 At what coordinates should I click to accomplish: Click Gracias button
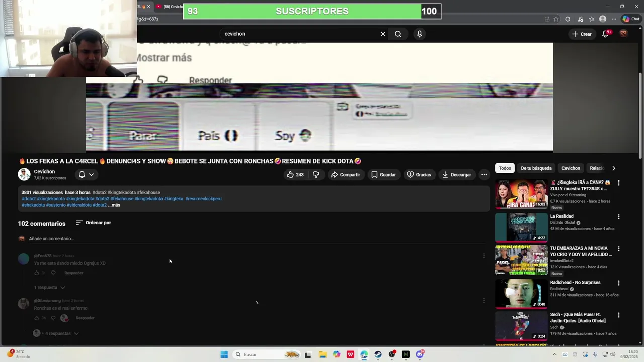coord(419,175)
